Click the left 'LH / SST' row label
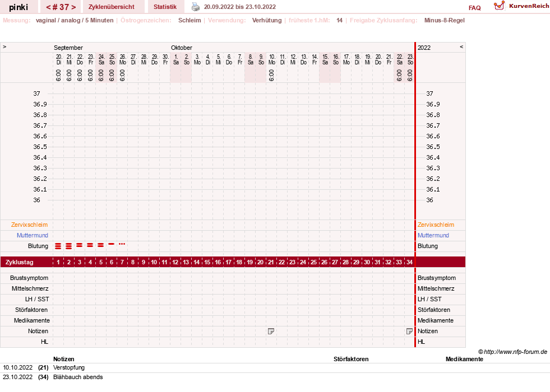The image size is (550, 392). click(37, 299)
